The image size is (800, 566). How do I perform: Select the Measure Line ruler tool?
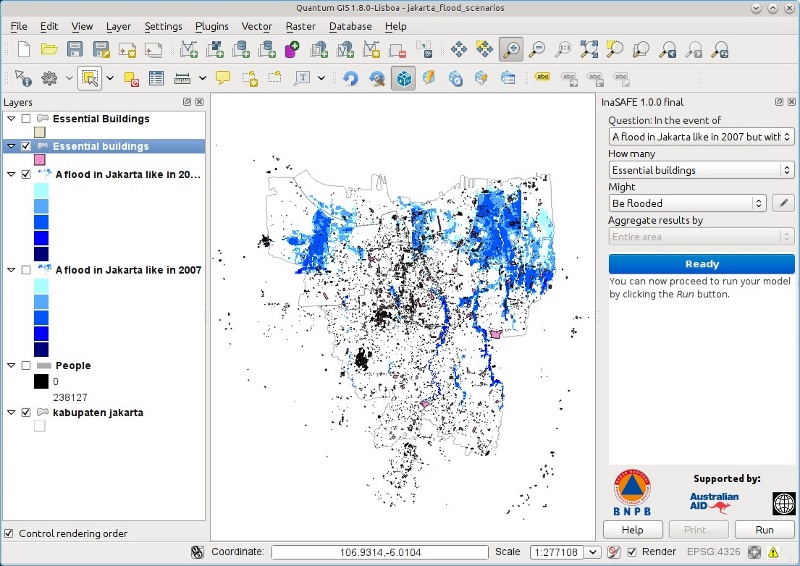(182, 78)
